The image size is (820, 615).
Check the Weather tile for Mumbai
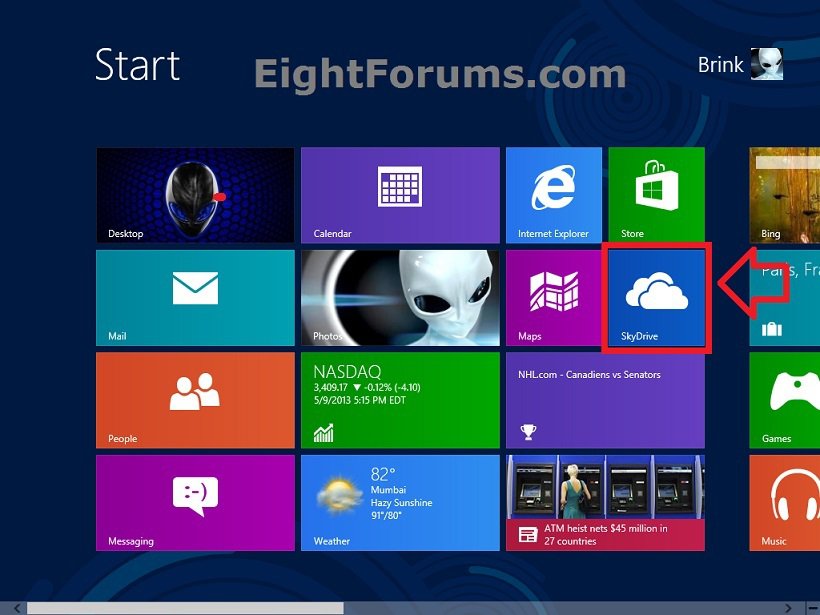tap(400, 502)
